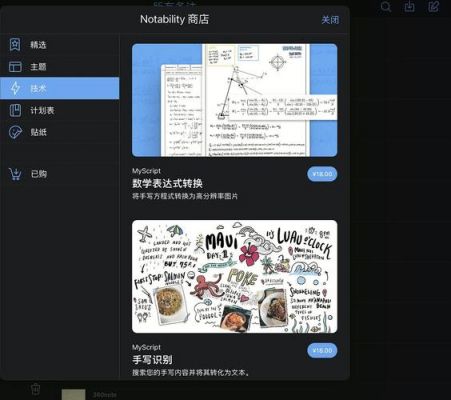Click the trash icon behind the store panel

click(x=35, y=389)
